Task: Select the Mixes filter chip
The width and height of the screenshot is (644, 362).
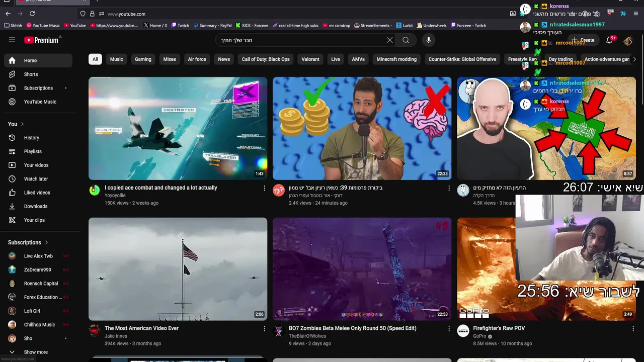Action: [170, 59]
